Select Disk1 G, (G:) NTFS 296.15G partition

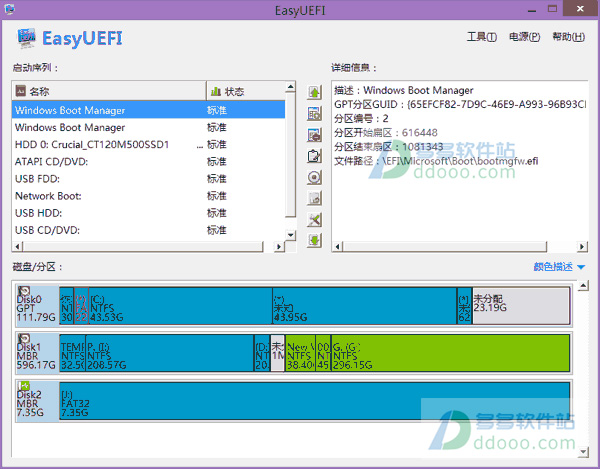(x=450, y=353)
